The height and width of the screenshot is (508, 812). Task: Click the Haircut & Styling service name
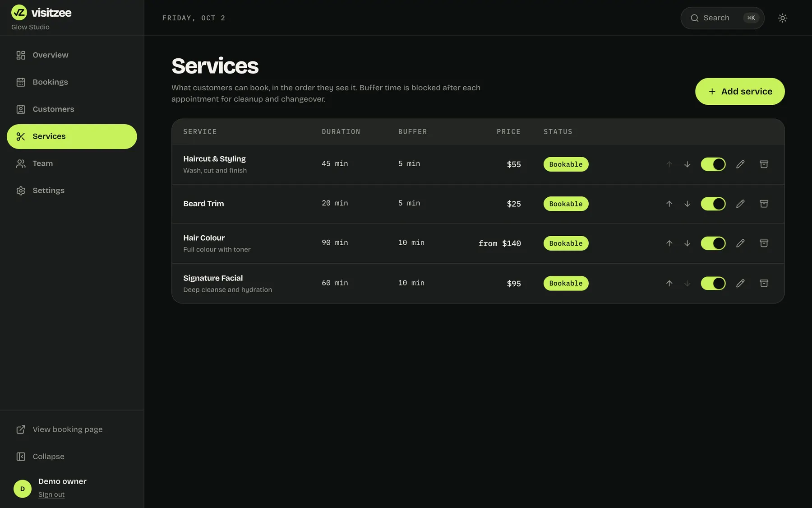click(214, 159)
